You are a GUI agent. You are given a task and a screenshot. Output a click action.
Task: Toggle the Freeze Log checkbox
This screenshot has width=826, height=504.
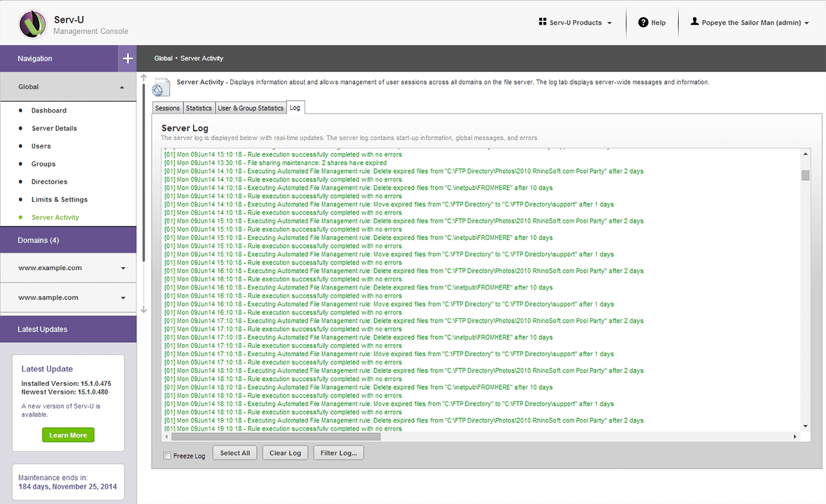pyautogui.click(x=167, y=456)
